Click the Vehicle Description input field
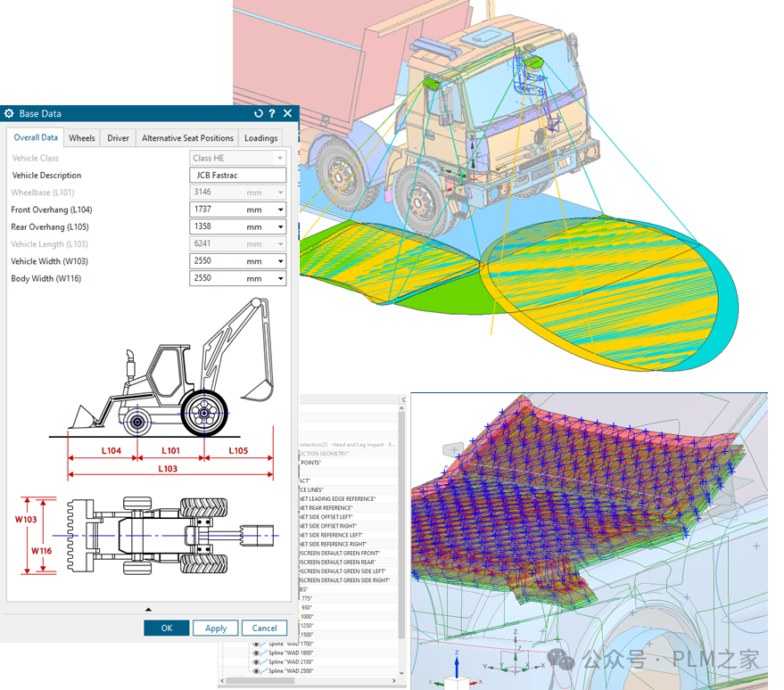Screen dimensions: 784x690 (x=237, y=176)
